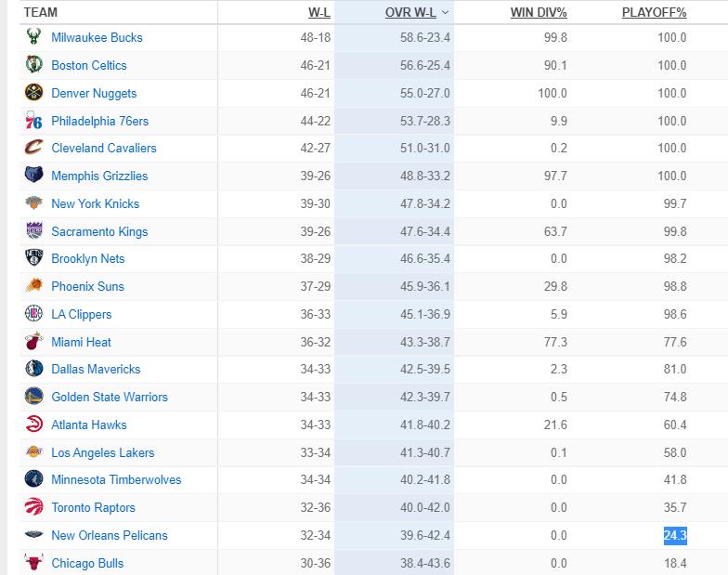Viewport: 728px width, 575px height.
Task: Click the Cleveland Cavaliers team logo
Action: pos(33,147)
